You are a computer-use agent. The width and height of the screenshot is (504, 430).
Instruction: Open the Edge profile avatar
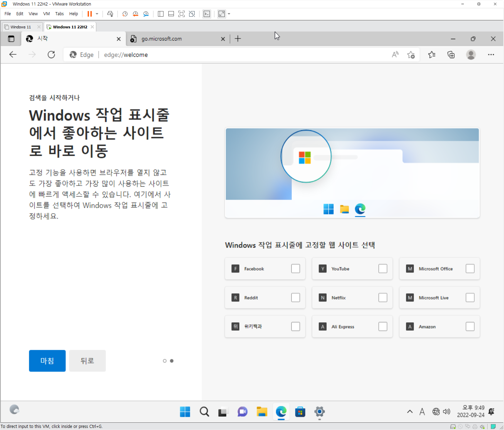(471, 55)
